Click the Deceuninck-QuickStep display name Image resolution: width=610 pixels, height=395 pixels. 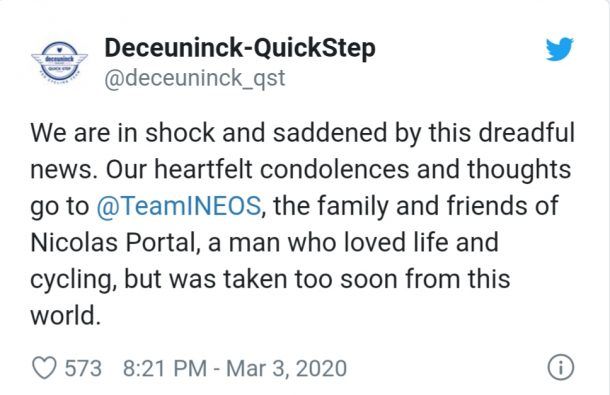(240, 49)
